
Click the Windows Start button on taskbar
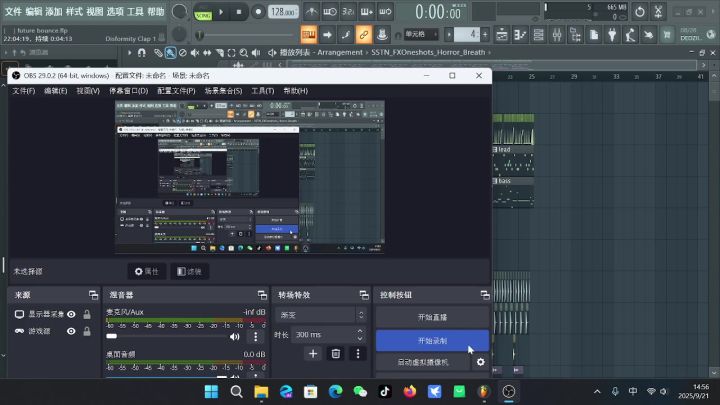click(211, 392)
